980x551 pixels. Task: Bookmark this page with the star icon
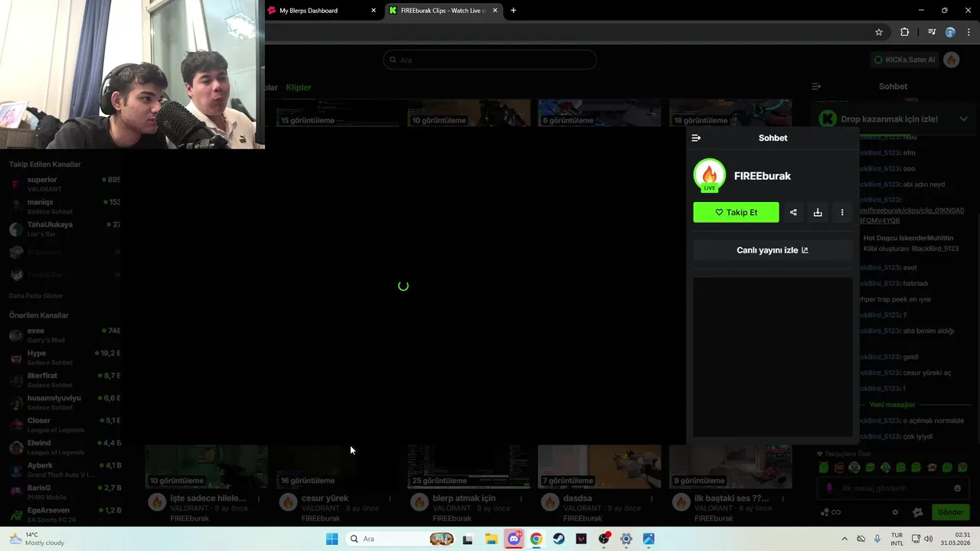[879, 32]
